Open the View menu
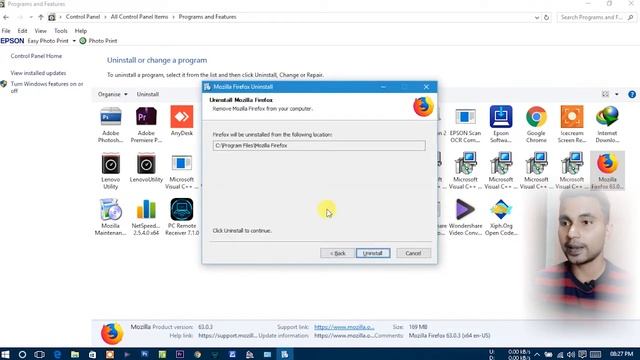 (40, 31)
